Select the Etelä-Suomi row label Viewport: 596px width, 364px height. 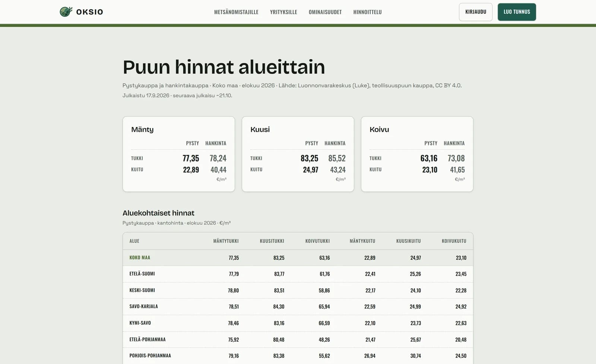pos(142,274)
